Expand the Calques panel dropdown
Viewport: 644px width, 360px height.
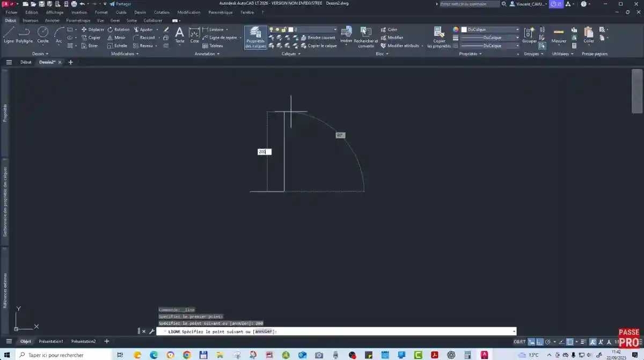(x=291, y=54)
